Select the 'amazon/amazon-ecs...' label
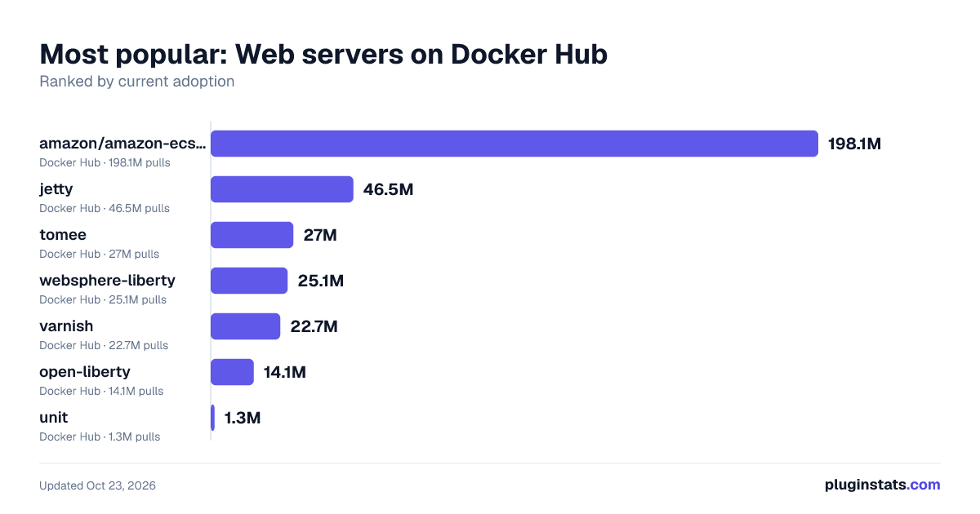 click(123, 144)
